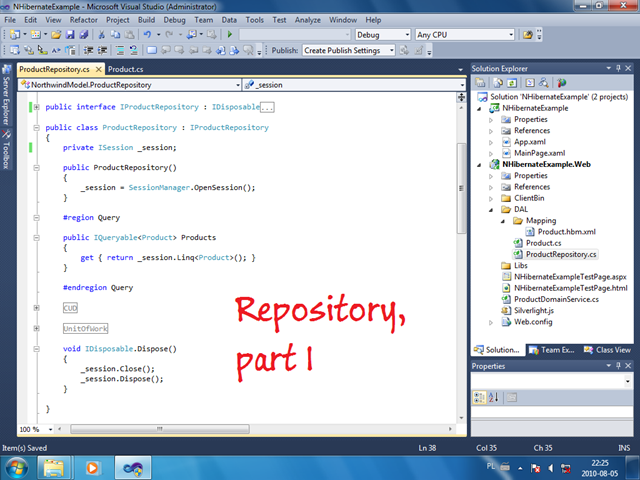Click Show All Files icon in Solution Explorer
640x480 pixels.
[x=498, y=83]
